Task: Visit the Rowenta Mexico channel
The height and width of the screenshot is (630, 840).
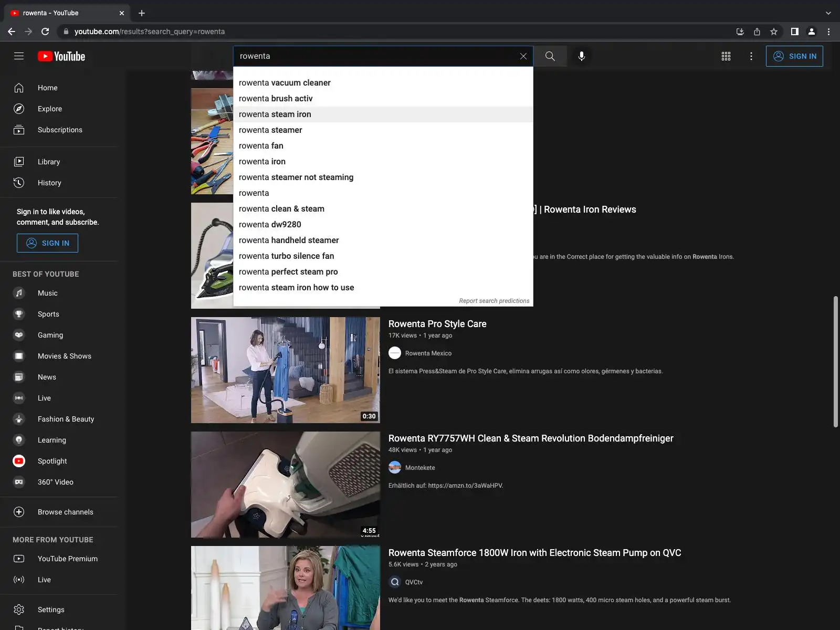Action: 428,353
